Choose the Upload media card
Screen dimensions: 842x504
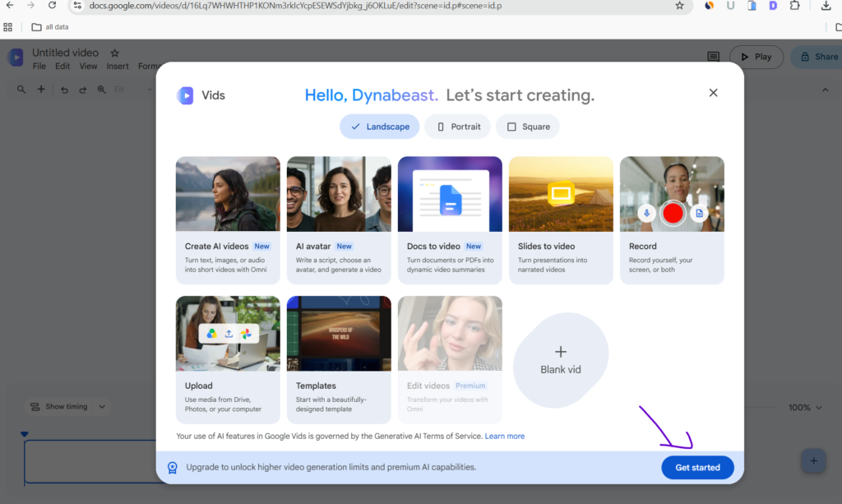[228, 359]
